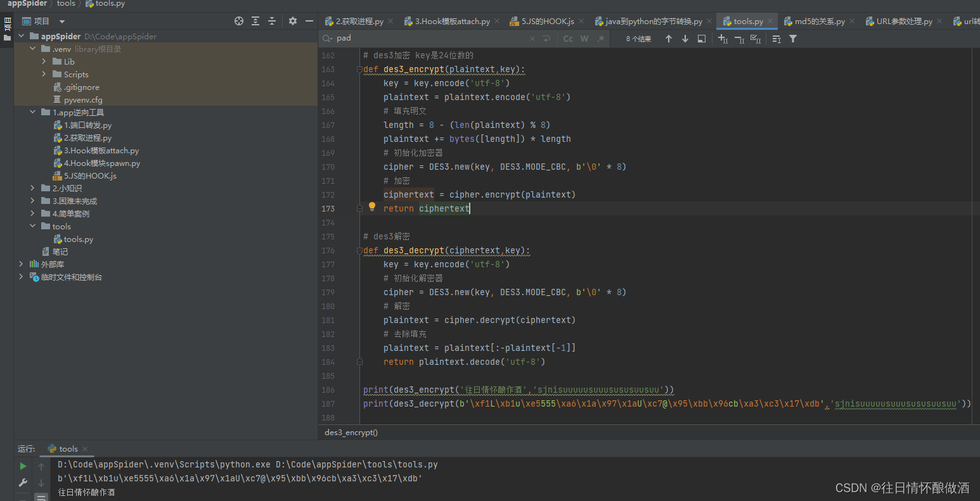
Task: Collapse all nodes using Project toolbar icon
Action: (x=272, y=20)
